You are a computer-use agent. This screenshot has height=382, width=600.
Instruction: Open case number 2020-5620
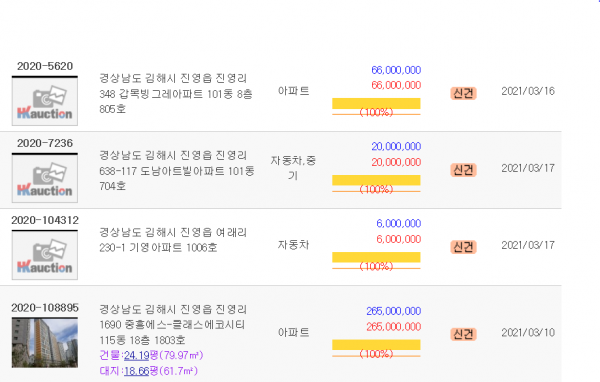coord(45,66)
